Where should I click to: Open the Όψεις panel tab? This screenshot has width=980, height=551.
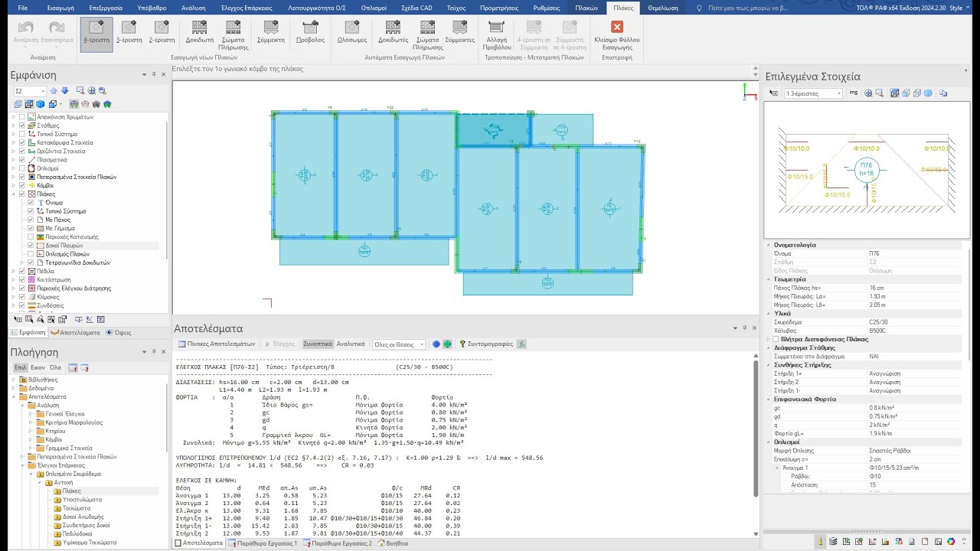pyautogui.click(x=119, y=333)
